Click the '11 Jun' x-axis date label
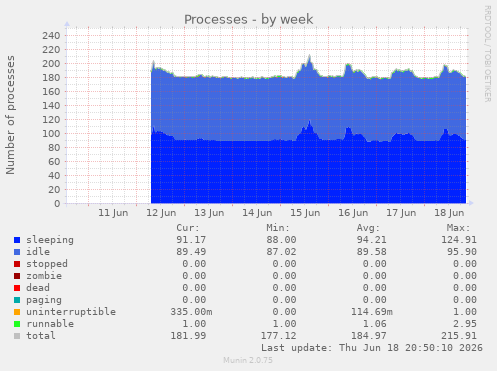The height and width of the screenshot is (371, 497). point(113,213)
